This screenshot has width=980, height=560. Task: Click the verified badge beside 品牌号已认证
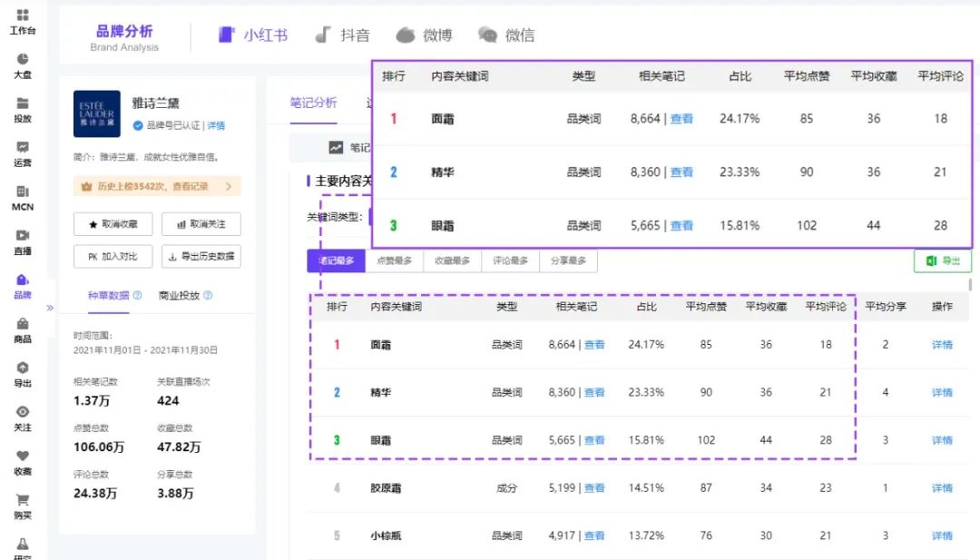138,125
